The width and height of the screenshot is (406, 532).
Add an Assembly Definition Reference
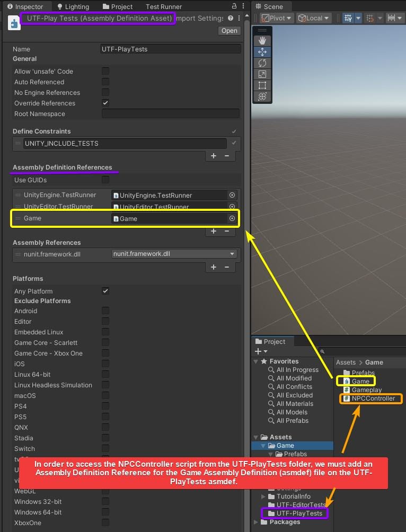click(x=214, y=231)
